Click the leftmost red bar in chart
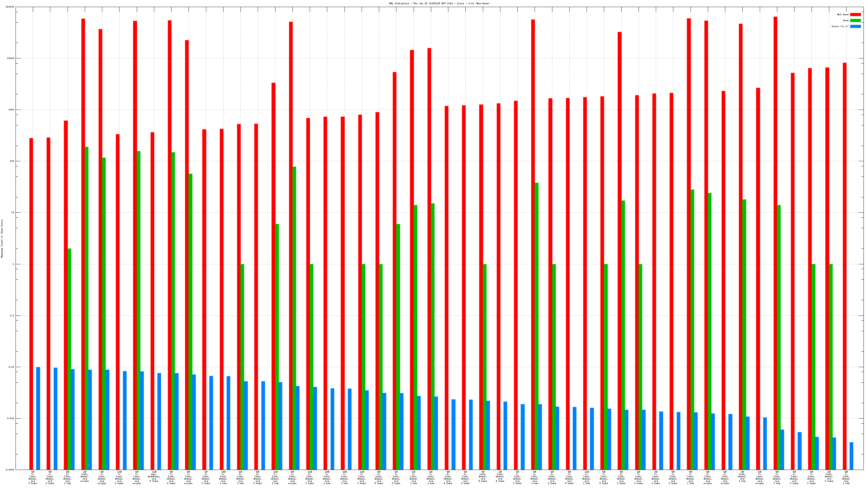The image size is (868, 488). [31, 303]
